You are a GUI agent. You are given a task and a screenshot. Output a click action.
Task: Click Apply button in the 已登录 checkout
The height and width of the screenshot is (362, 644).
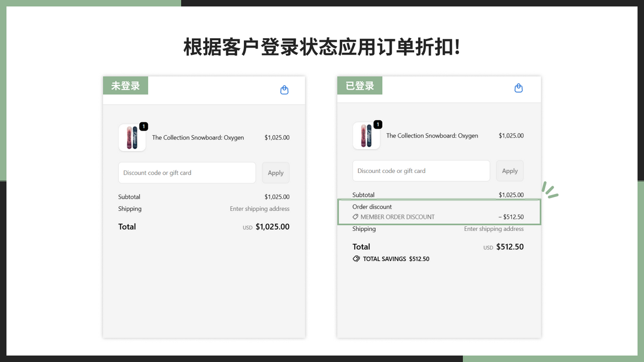tap(510, 171)
